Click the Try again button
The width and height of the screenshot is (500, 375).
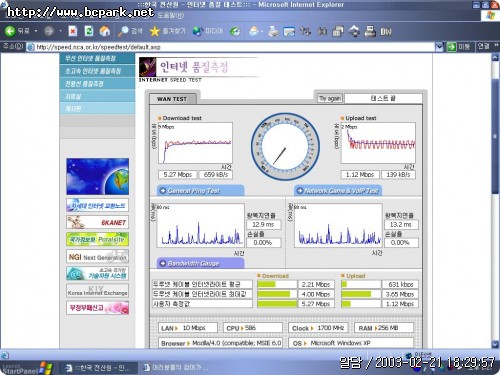tap(330, 98)
